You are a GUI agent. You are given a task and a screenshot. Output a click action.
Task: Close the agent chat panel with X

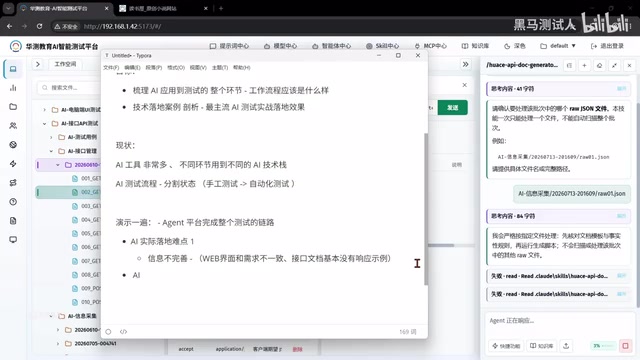tap(629, 65)
